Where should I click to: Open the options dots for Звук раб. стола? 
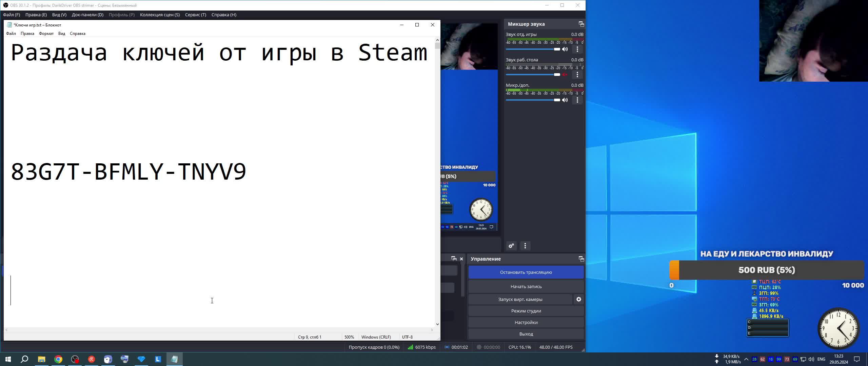[577, 75]
